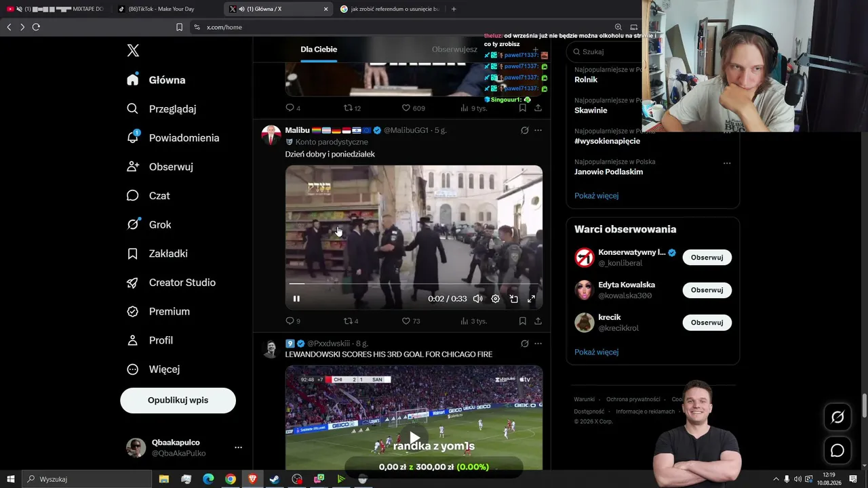
Task: Open Grok actions on the Lewandowski post
Action: coord(524,344)
